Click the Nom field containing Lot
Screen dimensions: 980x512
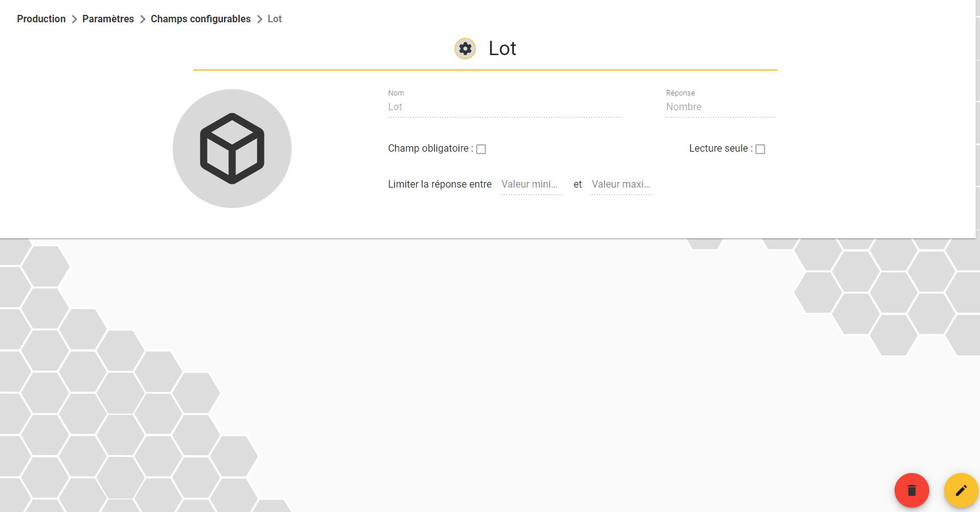[x=505, y=107]
